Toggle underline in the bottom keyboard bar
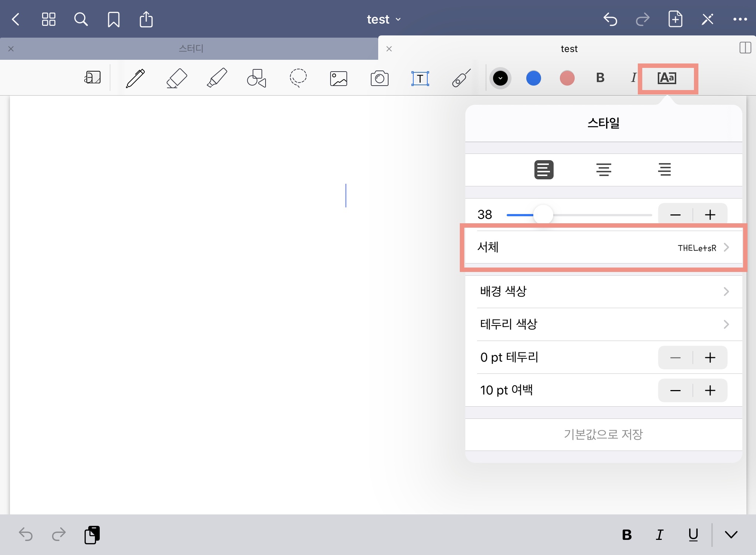 pos(693,535)
